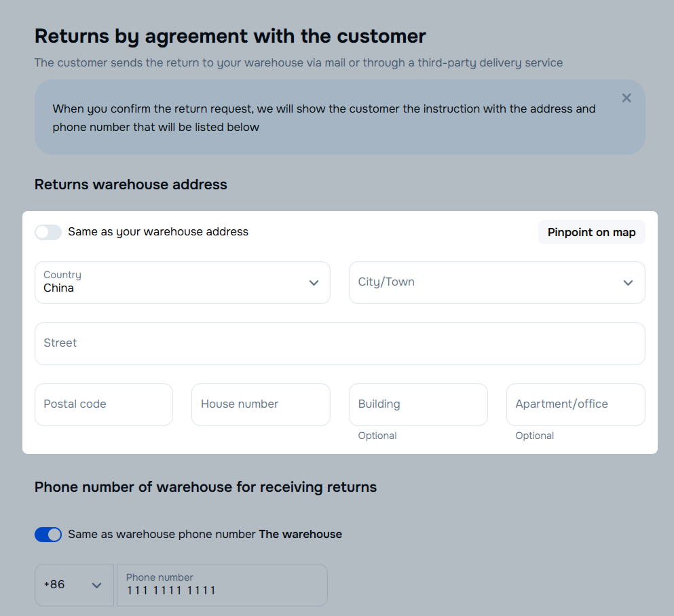This screenshot has width=674, height=616.
Task: Select the optional Building field
Action: pyautogui.click(x=418, y=404)
